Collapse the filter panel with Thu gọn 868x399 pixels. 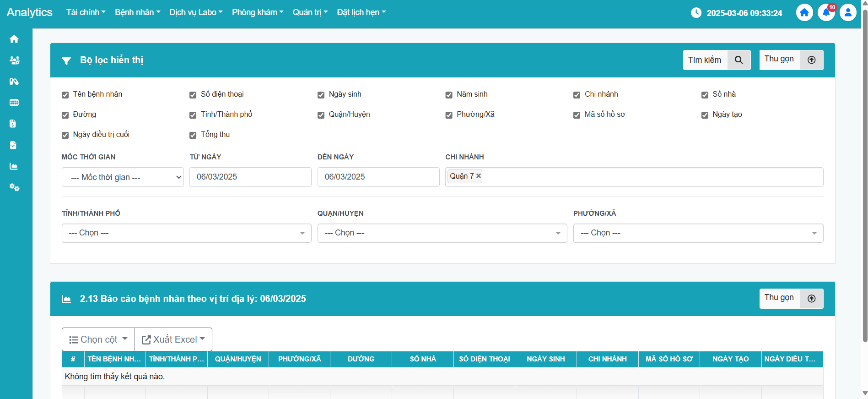click(791, 60)
